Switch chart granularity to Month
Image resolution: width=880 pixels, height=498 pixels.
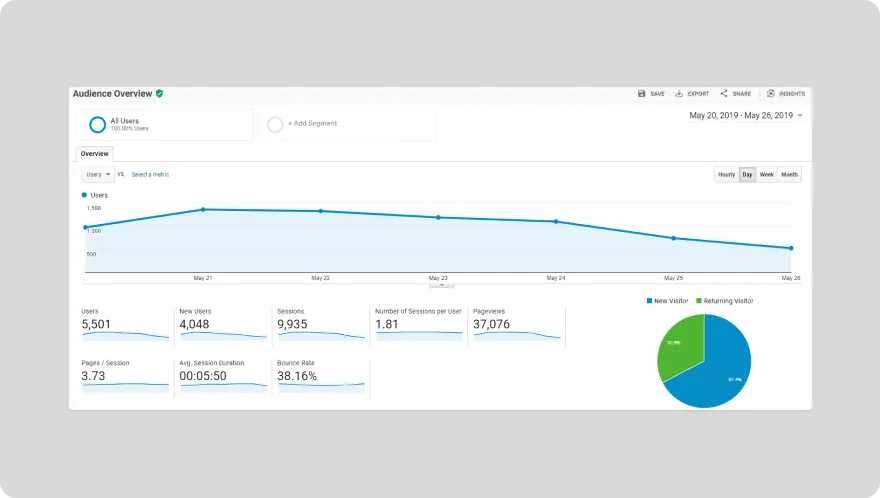coord(790,175)
